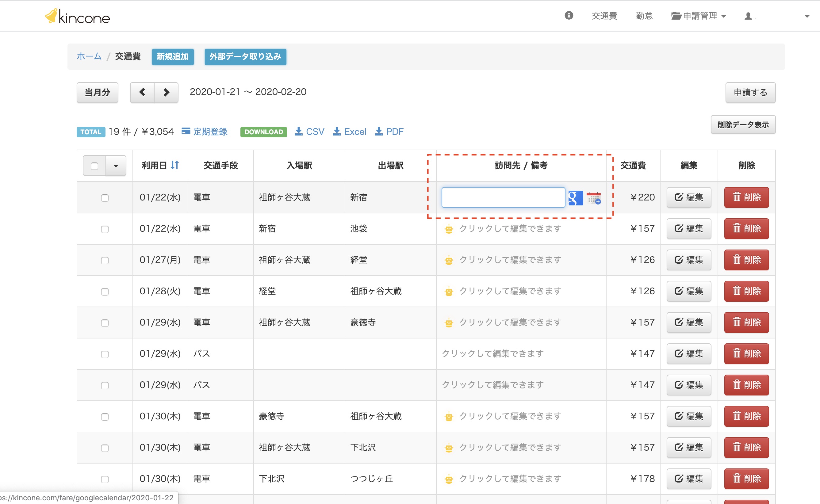Screen dimensions: 820x504
Task: Go to next period arrow
Action: point(166,92)
